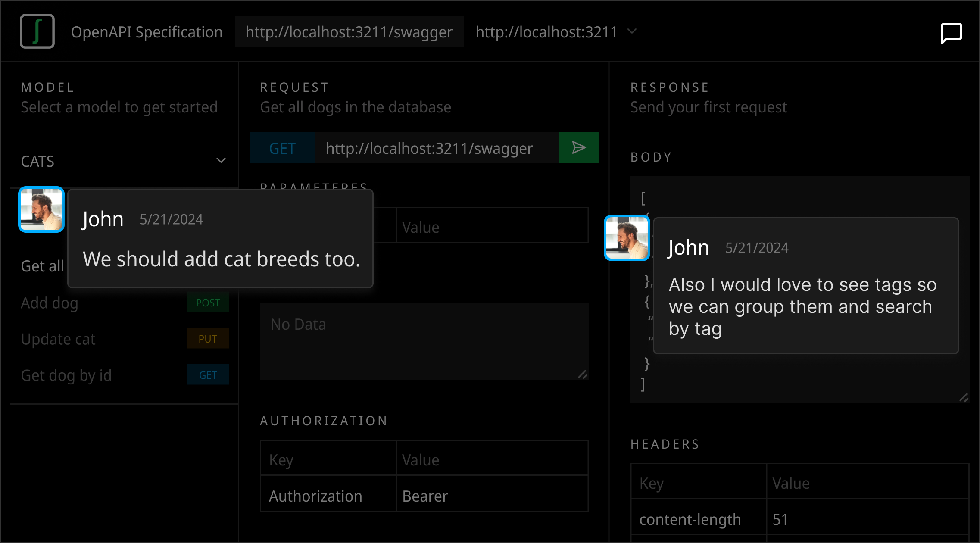
Task: Click the No Data body textarea
Action: (424, 341)
